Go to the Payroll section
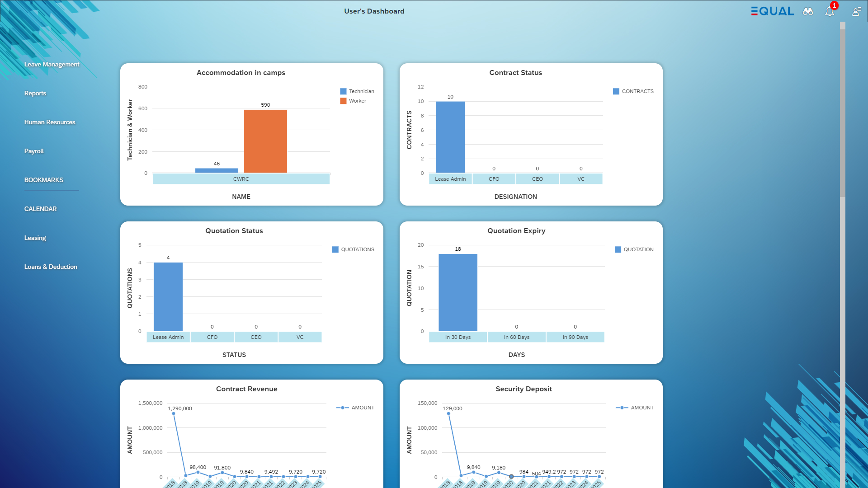 34,151
